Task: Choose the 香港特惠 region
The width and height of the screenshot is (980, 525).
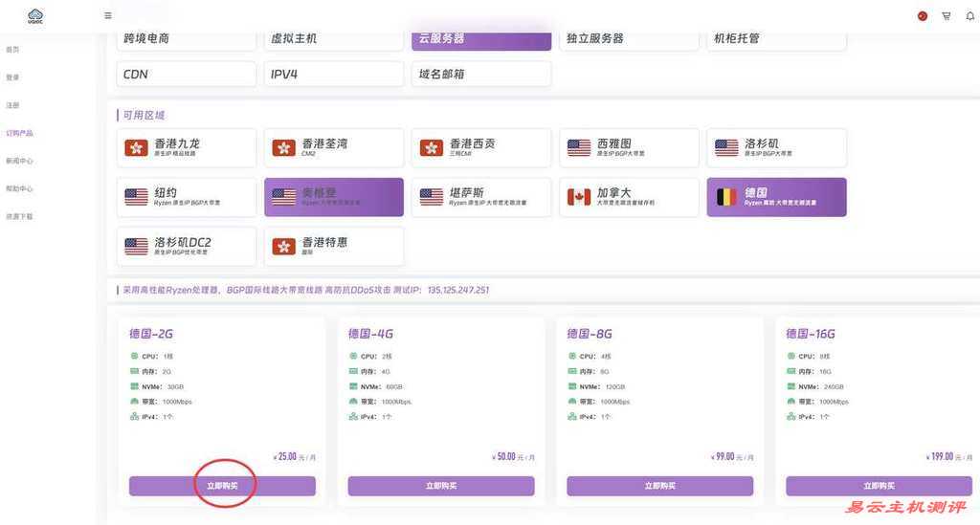Action: tap(334, 247)
